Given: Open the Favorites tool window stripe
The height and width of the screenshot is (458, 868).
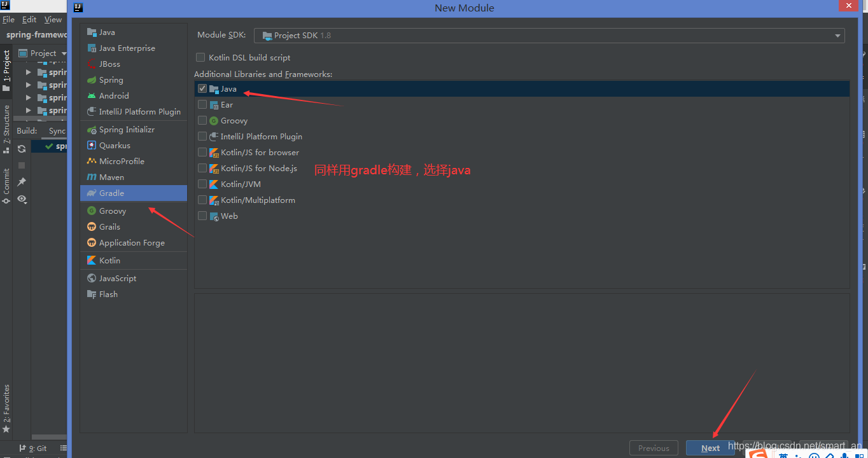Looking at the screenshot, I should pos(6,408).
